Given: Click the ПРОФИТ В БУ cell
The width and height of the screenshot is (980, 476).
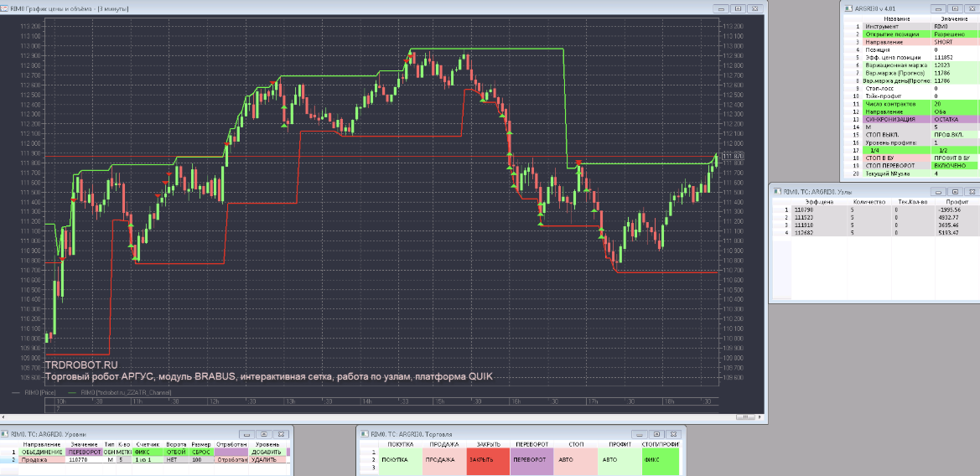Looking at the screenshot, I should click(x=954, y=158).
